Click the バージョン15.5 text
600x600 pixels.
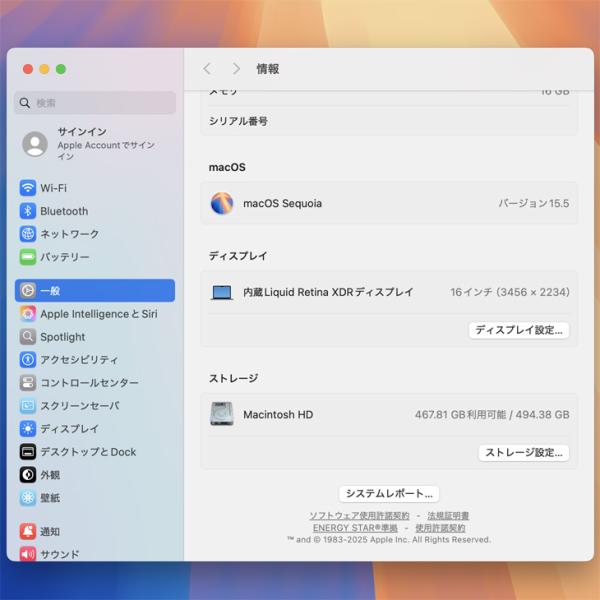click(x=533, y=203)
